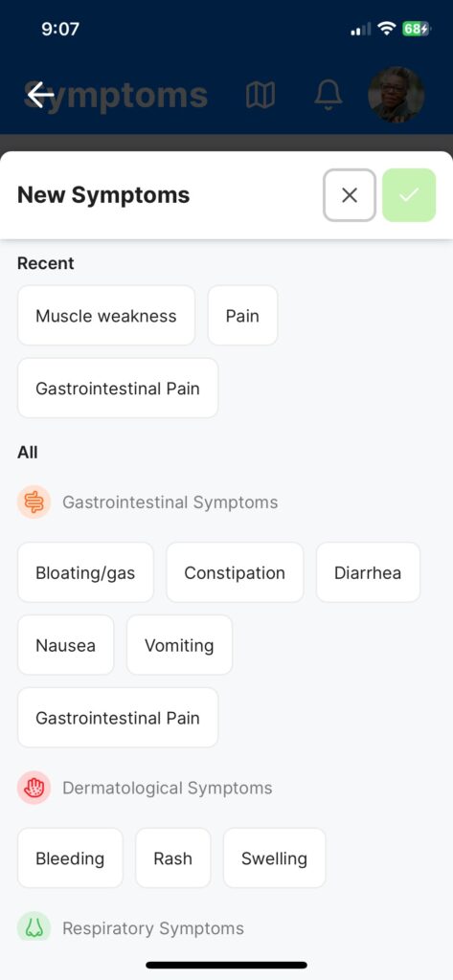Select the Pain symptom chip
The width and height of the screenshot is (453, 980).
pos(242,316)
